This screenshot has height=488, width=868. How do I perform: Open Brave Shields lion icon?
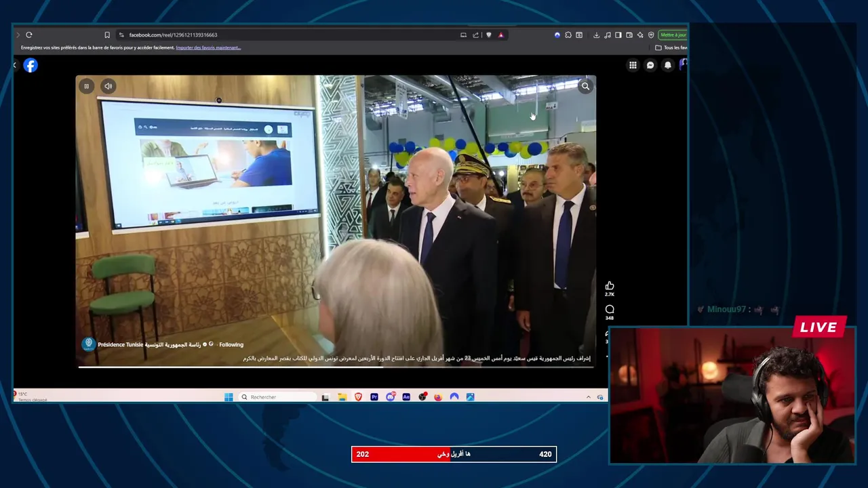point(488,35)
